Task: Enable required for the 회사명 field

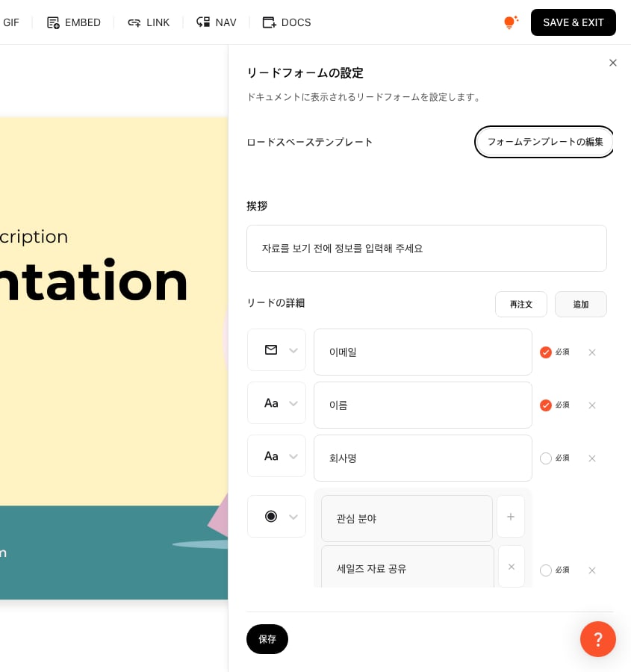Action: [546, 458]
